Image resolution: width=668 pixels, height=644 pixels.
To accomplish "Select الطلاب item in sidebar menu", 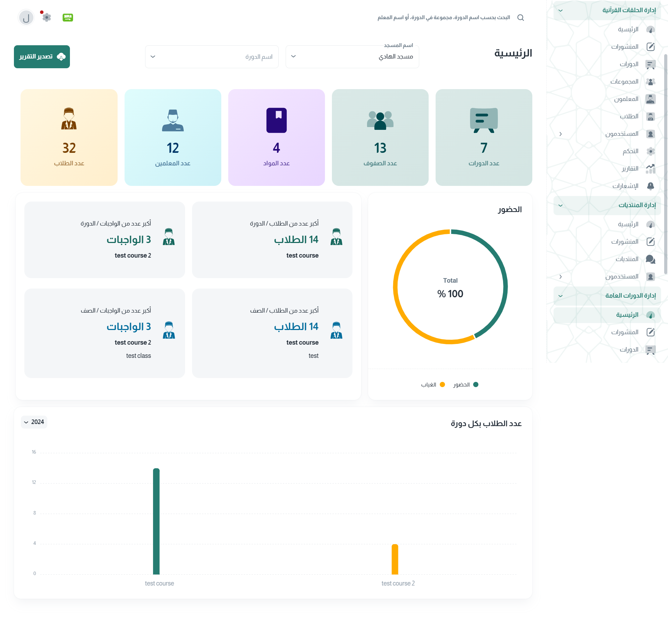I will (629, 116).
